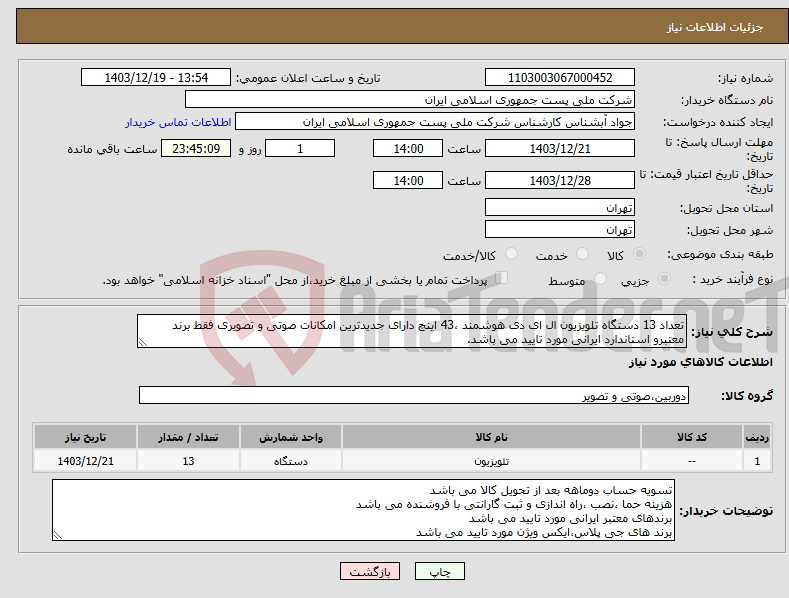Click the remaining time 23:45:09 field
789x598 pixels.
point(196,148)
